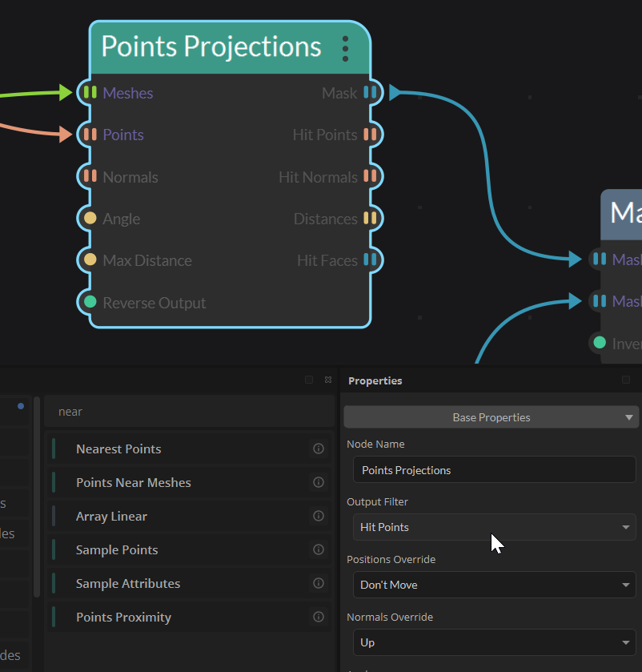Click the Hit Points output port
Image resolution: width=642 pixels, height=672 pixels.
click(370, 134)
